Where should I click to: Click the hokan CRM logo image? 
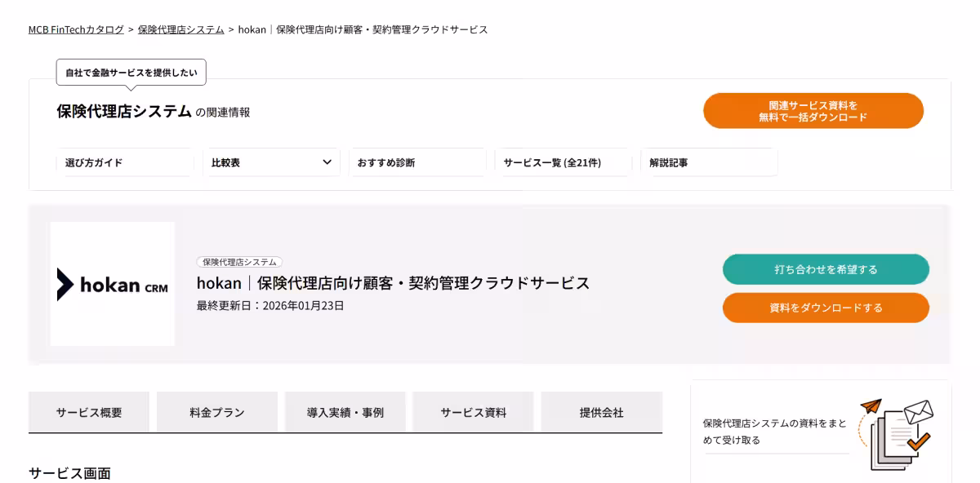113,284
